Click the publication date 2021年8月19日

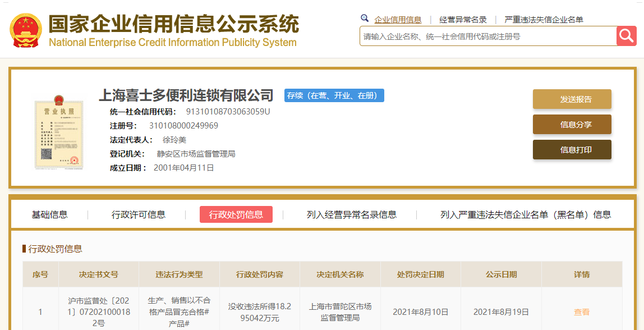(501, 313)
